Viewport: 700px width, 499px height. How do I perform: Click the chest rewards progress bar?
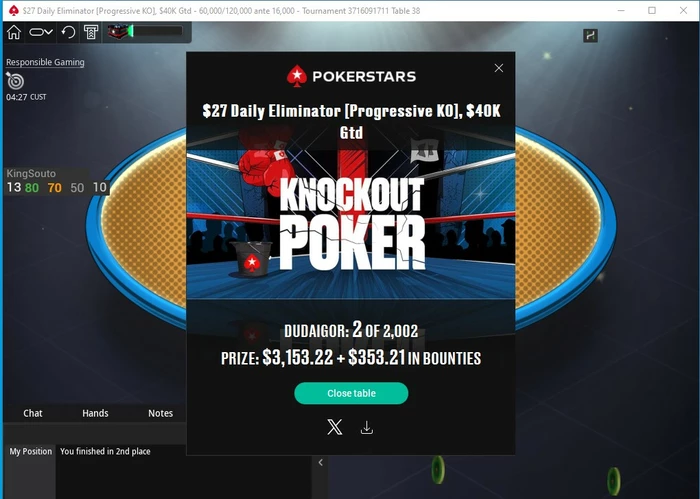coord(156,31)
